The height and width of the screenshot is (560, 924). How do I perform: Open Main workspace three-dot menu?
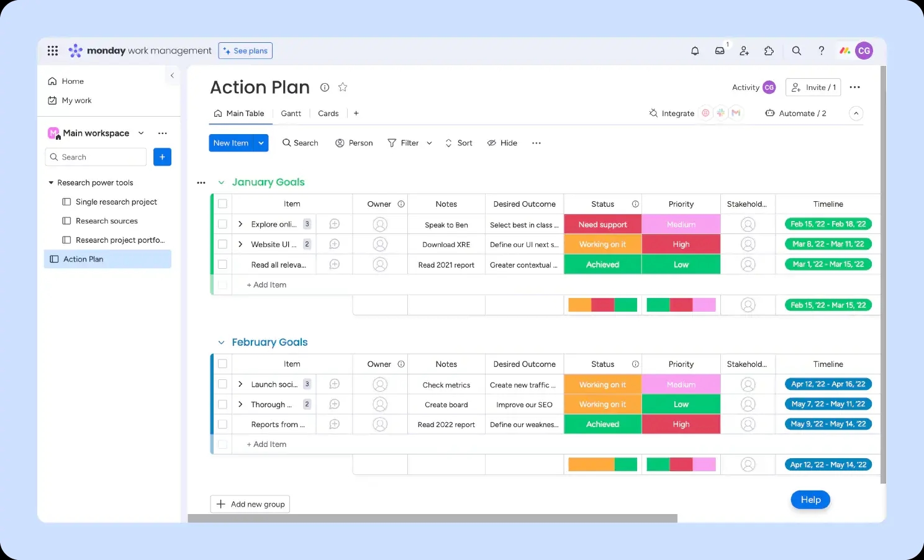click(x=163, y=133)
